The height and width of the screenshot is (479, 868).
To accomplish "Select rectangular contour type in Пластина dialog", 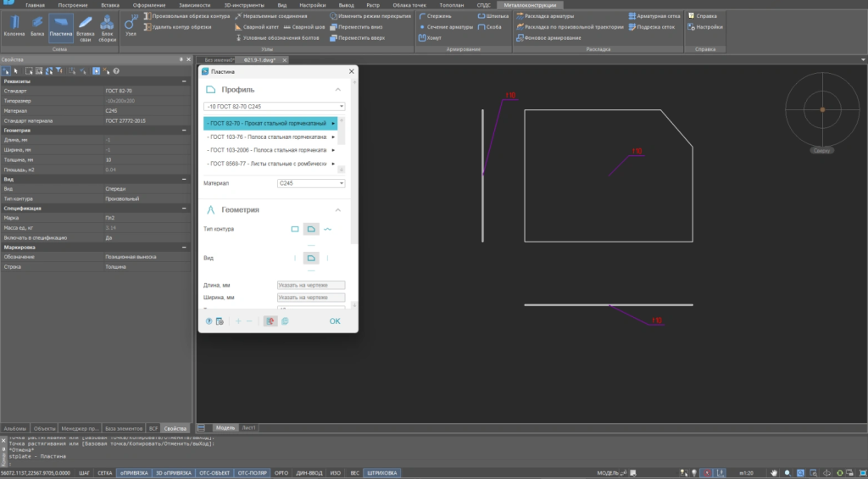I will click(x=295, y=229).
